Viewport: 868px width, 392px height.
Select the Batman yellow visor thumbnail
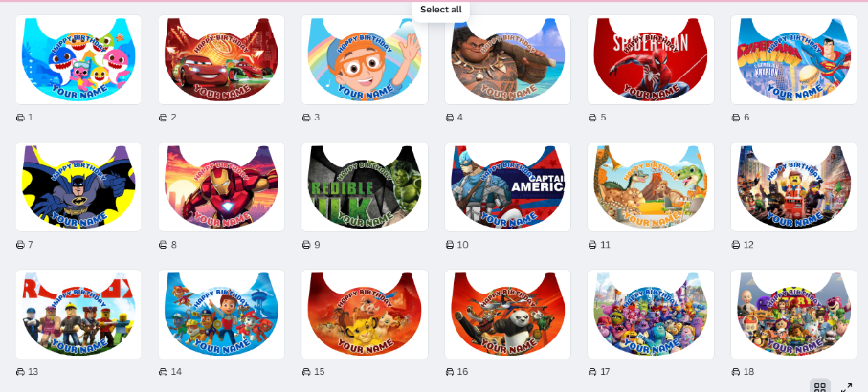(78, 186)
